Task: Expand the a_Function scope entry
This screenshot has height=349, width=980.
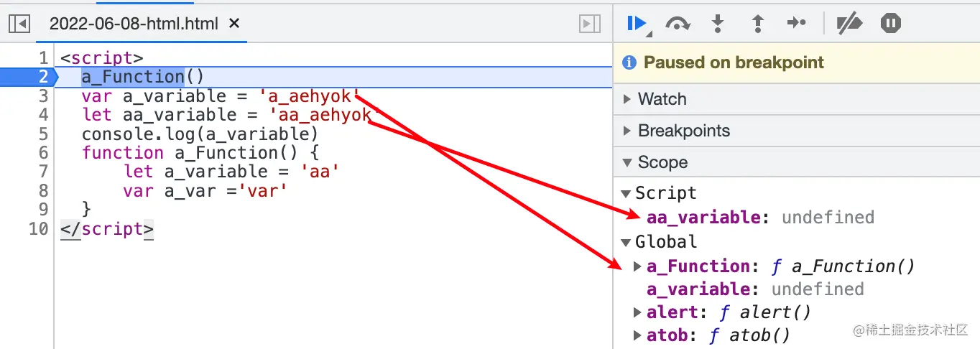Action: (x=637, y=266)
